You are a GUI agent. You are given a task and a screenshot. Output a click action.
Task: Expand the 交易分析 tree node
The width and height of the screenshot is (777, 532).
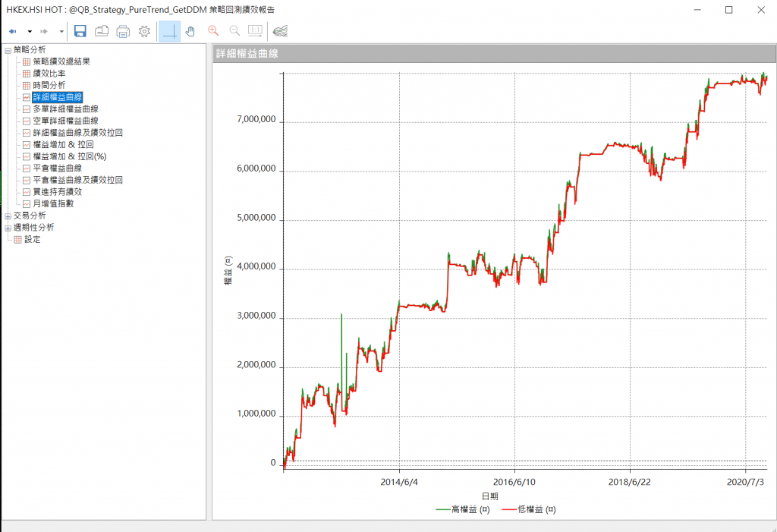[8, 216]
